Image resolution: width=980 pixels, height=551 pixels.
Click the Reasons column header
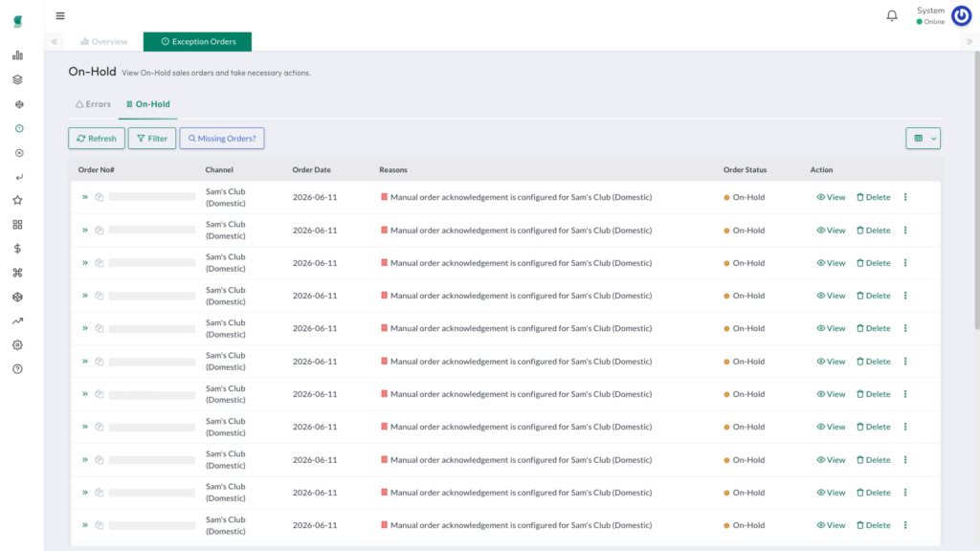click(393, 170)
